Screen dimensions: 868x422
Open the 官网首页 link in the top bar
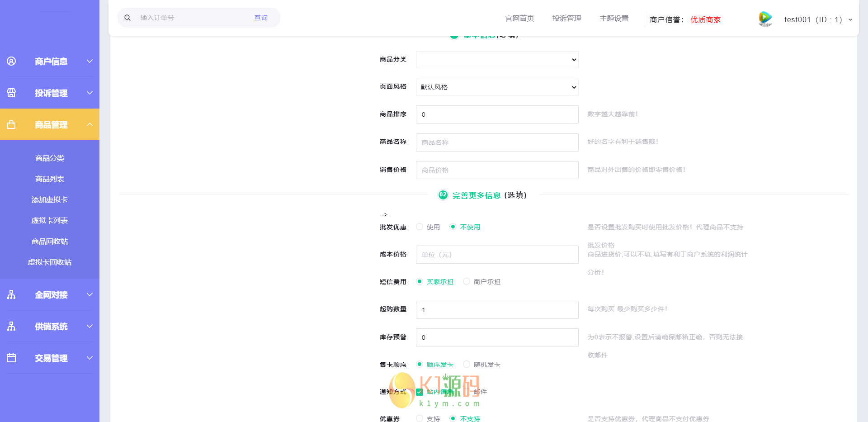pyautogui.click(x=519, y=18)
